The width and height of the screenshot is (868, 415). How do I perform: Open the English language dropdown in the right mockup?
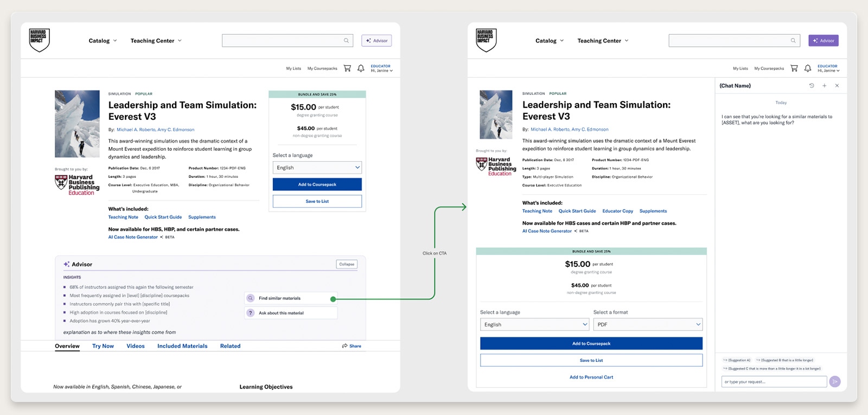(534, 324)
